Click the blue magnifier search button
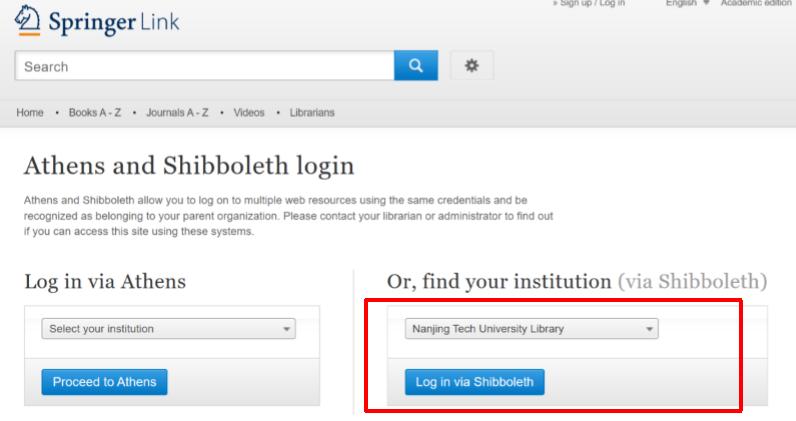 tap(416, 66)
